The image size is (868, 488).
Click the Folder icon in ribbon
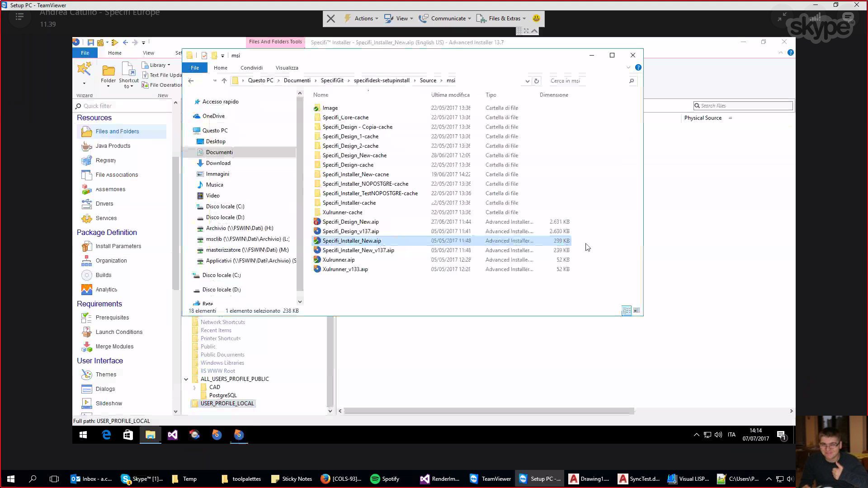[x=108, y=75]
